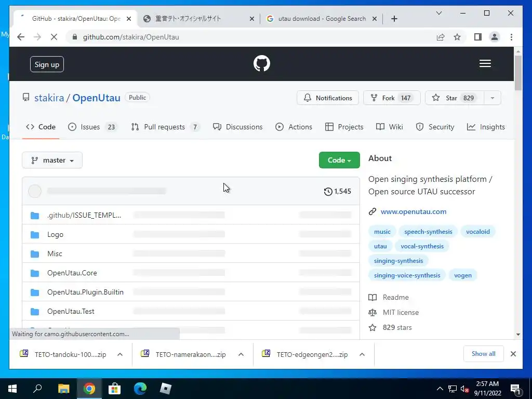Open Chrome three-dot menu

tap(511, 37)
